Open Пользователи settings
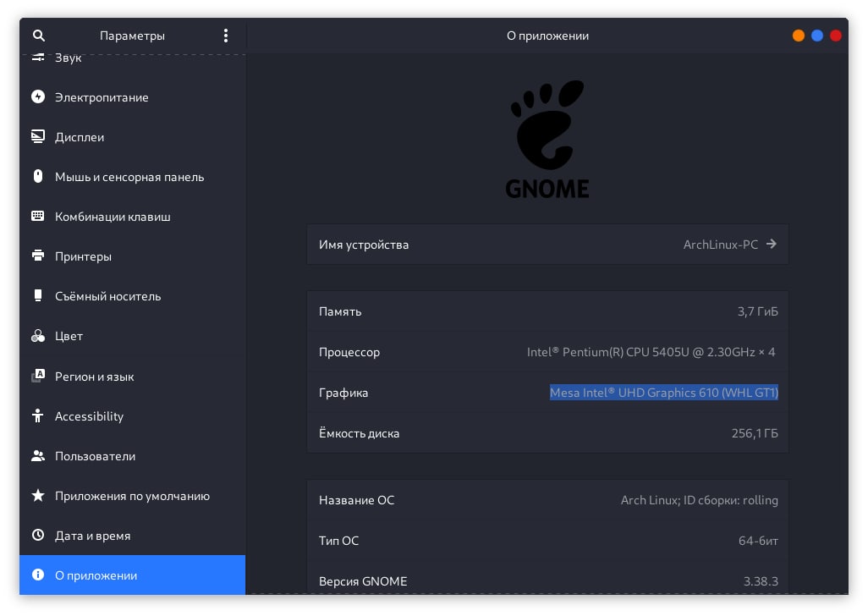The height and width of the screenshot is (616, 868). [x=132, y=455]
